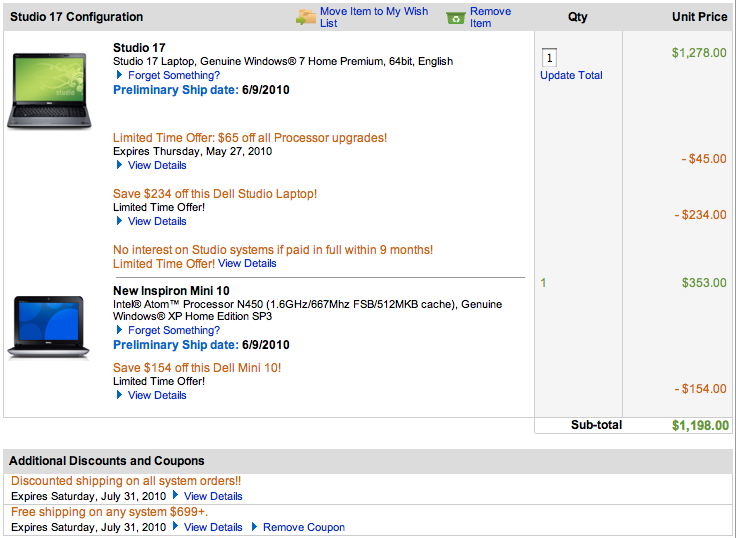736x538 pixels.
Task: Click the -$234.00 discount amount
Action: click(x=700, y=215)
